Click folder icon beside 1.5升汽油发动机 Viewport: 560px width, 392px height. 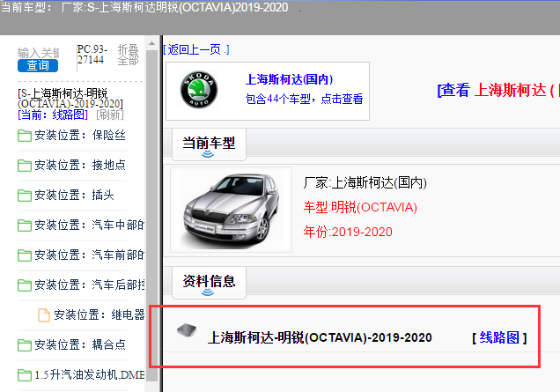pyautogui.click(x=25, y=375)
